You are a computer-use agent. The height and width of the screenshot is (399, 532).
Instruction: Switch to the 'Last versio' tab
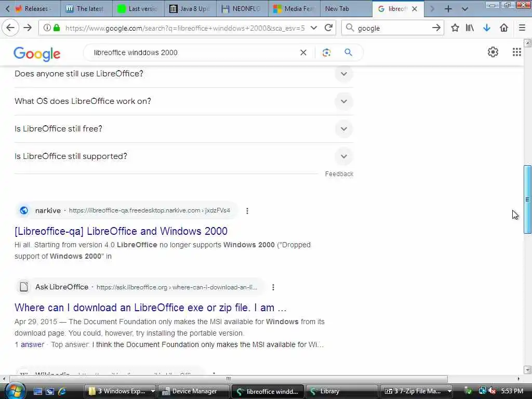[x=138, y=9]
